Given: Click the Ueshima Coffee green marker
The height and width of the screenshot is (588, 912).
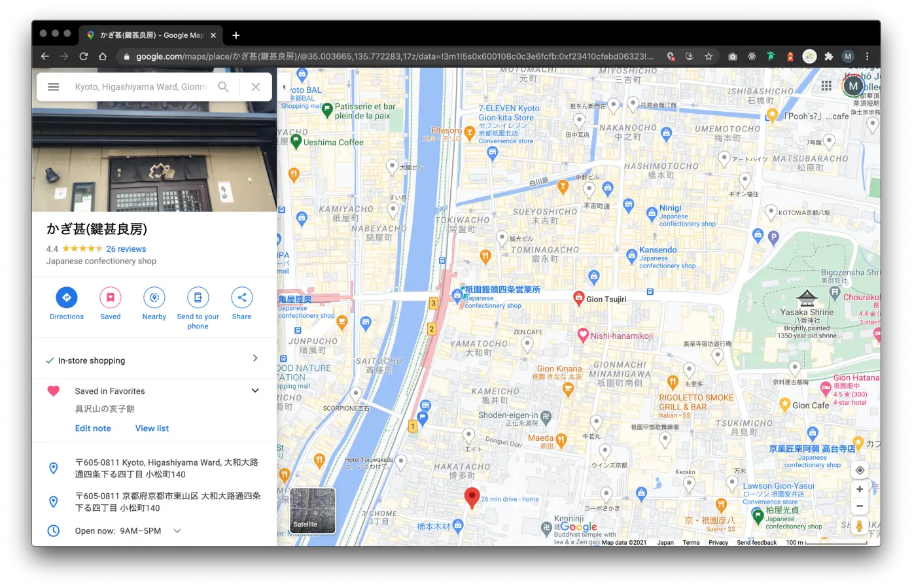Looking at the screenshot, I should pyautogui.click(x=296, y=141).
